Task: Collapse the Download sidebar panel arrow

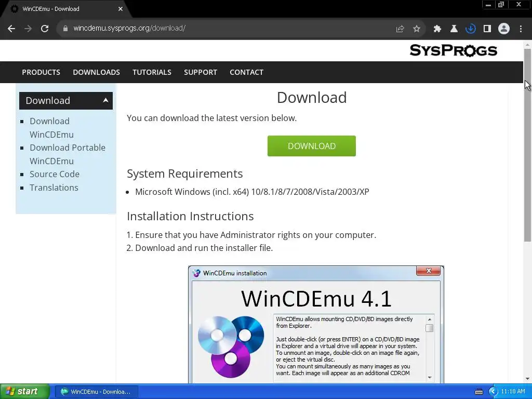Action: pyautogui.click(x=105, y=100)
